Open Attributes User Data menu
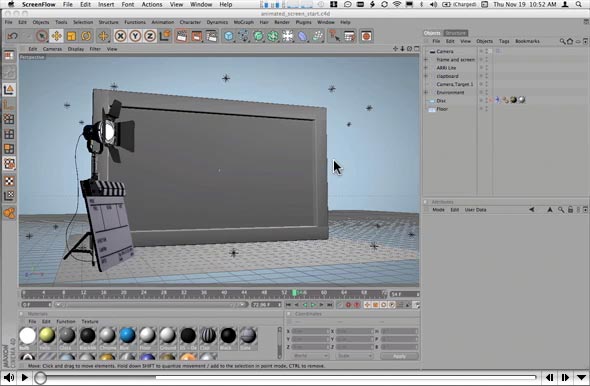This screenshot has width=590, height=386. pos(475,210)
